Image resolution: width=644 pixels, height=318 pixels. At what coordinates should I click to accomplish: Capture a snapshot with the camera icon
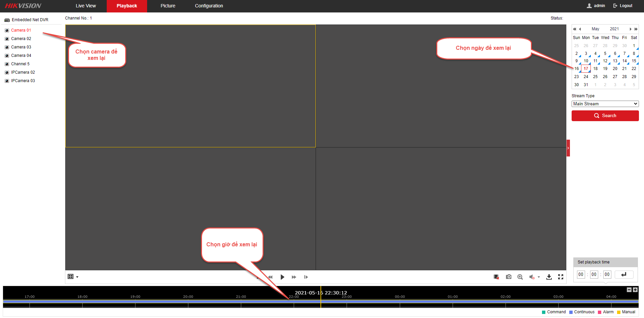click(508, 277)
